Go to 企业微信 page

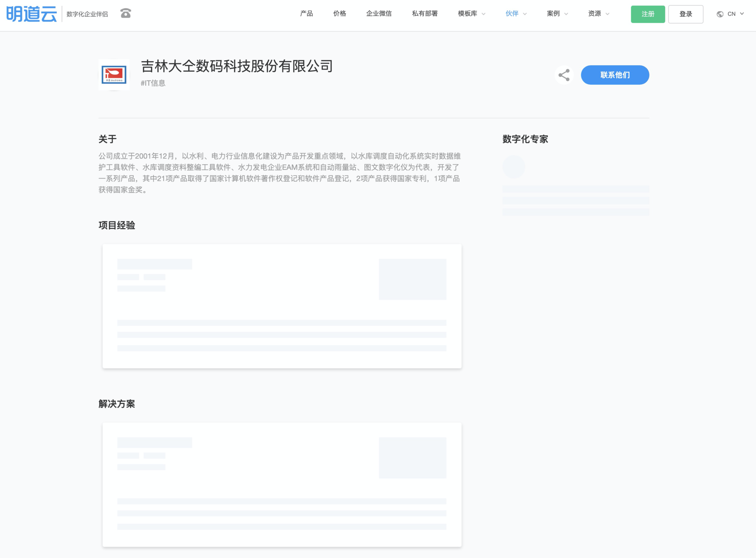tap(378, 14)
